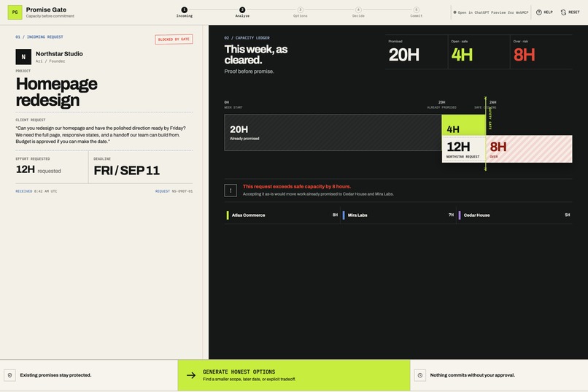Click the This week, as cleared heading
This screenshot has width=588, height=392.
coord(256,55)
